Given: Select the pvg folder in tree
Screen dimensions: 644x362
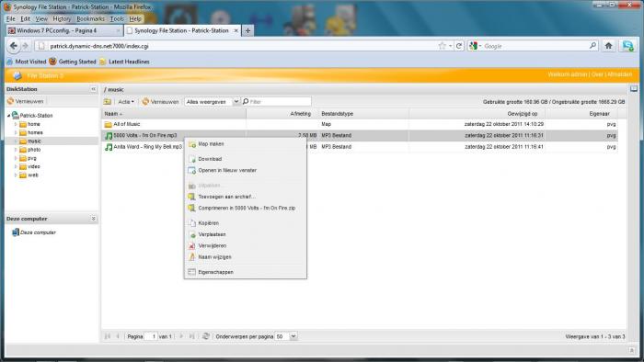Looking at the screenshot, I should (31, 158).
